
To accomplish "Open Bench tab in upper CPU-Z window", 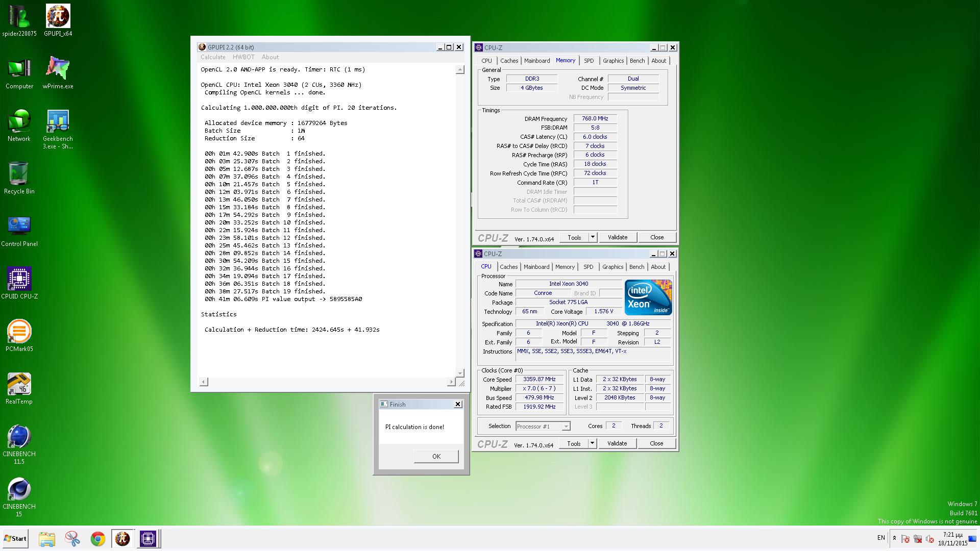I will tap(637, 61).
